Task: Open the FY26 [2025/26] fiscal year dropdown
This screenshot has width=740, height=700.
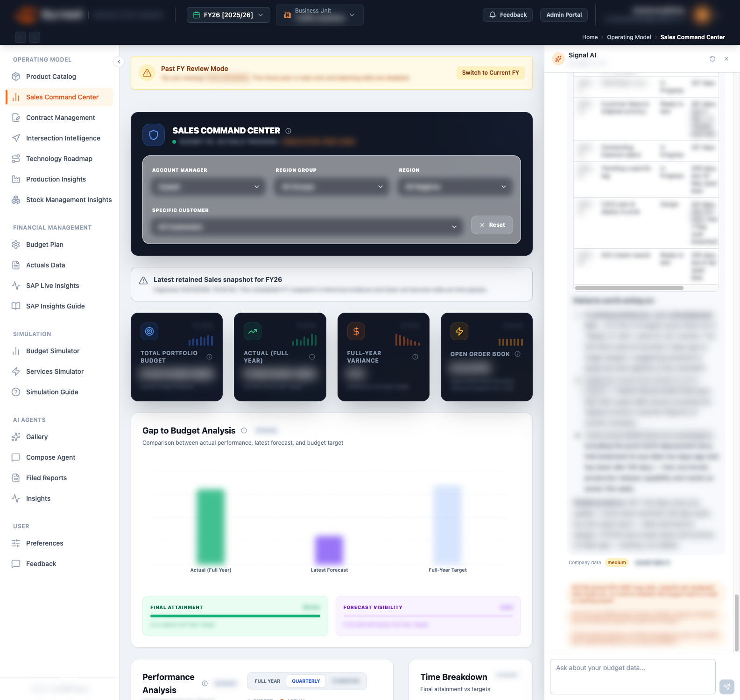Action: (x=228, y=15)
